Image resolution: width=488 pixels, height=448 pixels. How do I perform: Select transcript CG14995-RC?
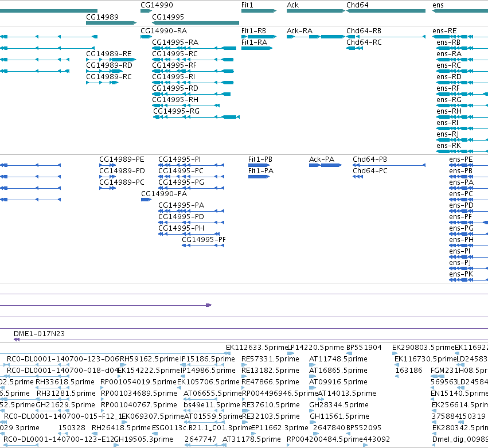coord(174,54)
